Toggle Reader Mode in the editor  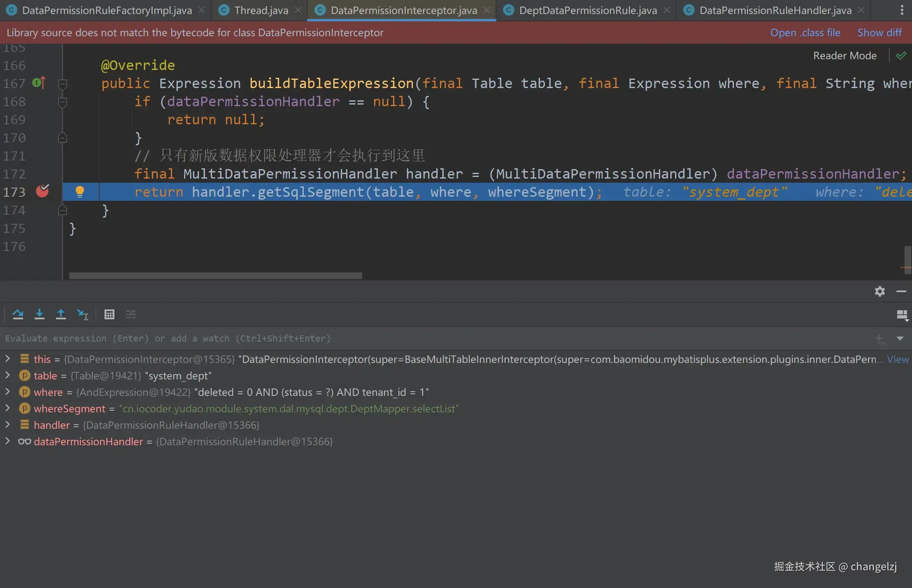click(845, 56)
